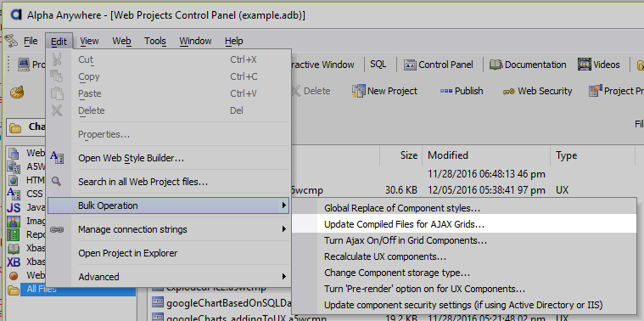Expand the Manage connection strings submenu arrow
The height and width of the screenshot is (321, 644).
tap(283, 229)
